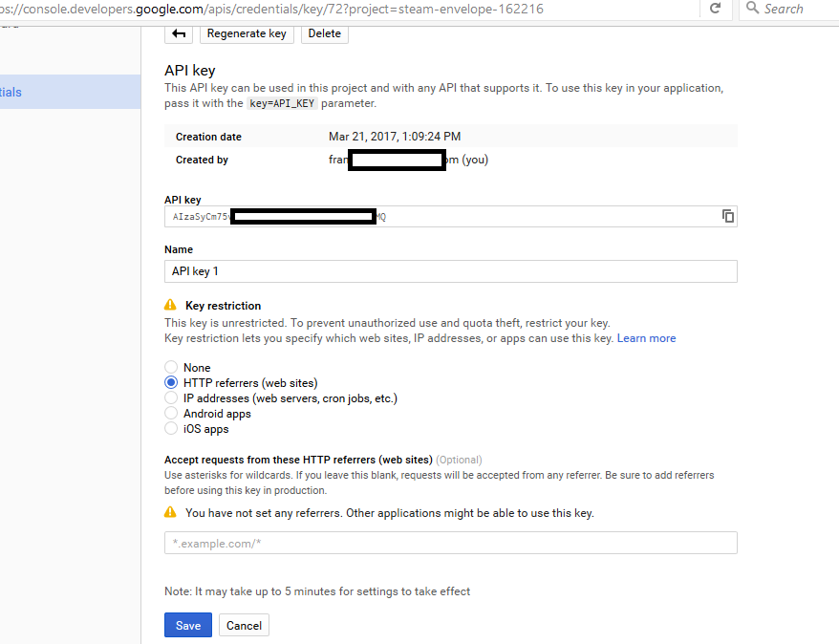Reload the page with the refresh icon

[x=715, y=9]
